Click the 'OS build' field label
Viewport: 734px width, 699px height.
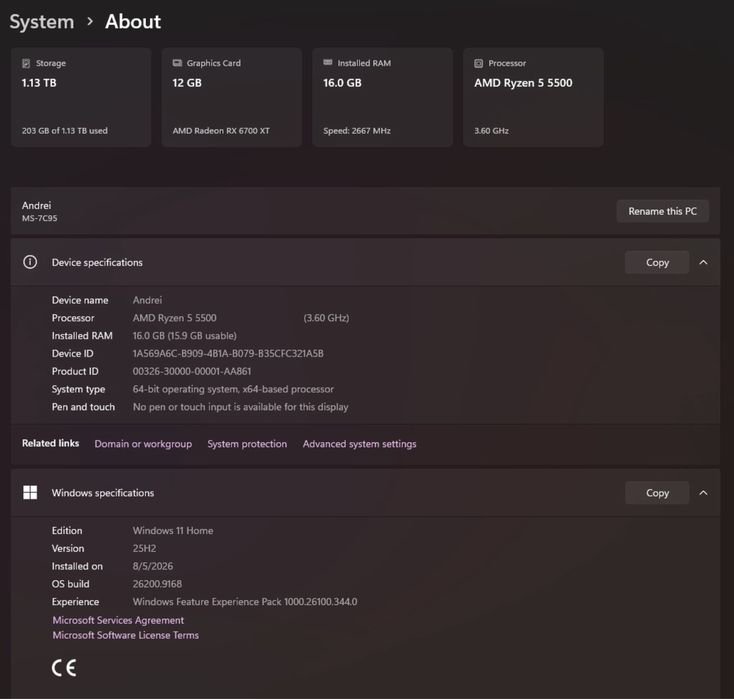point(70,584)
